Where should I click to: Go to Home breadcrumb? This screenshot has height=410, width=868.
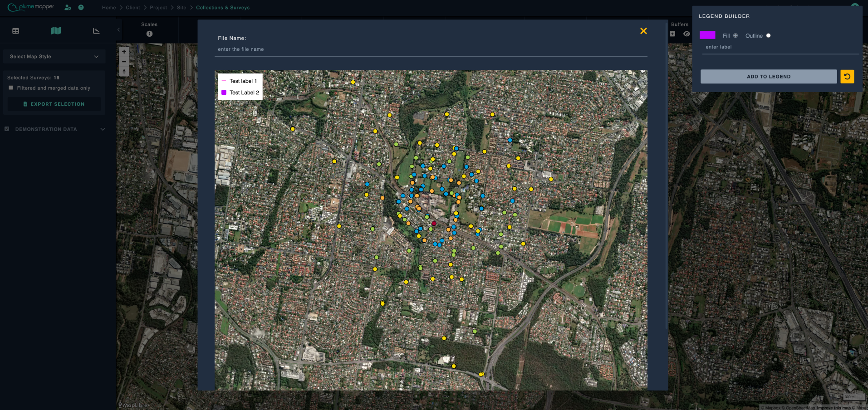pyautogui.click(x=109, y=8)
